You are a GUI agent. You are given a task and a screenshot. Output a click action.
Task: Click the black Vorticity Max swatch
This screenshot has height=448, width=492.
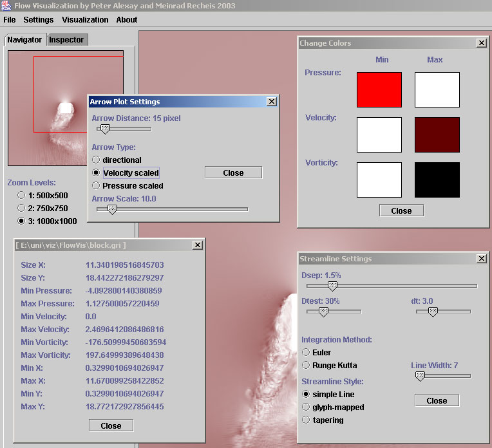click(437, 180)
